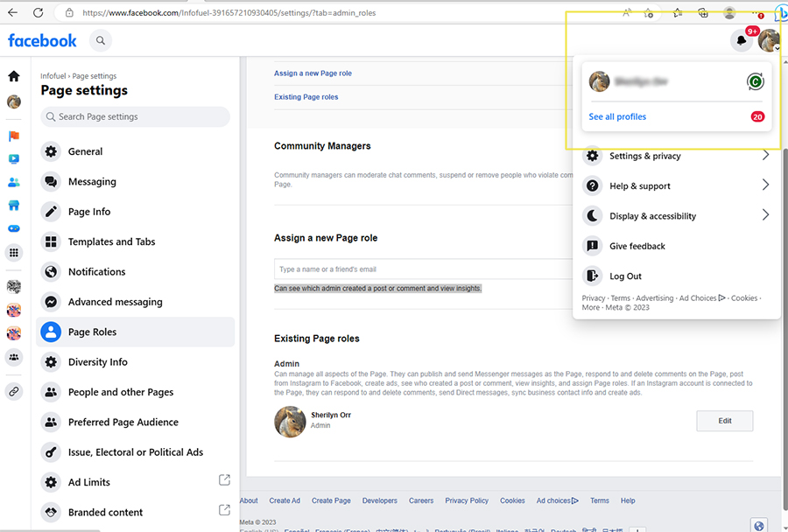Viewport: 788px width, 532px height.
Task: Click the Search Page settings field
Action: (x=136, y=116)
